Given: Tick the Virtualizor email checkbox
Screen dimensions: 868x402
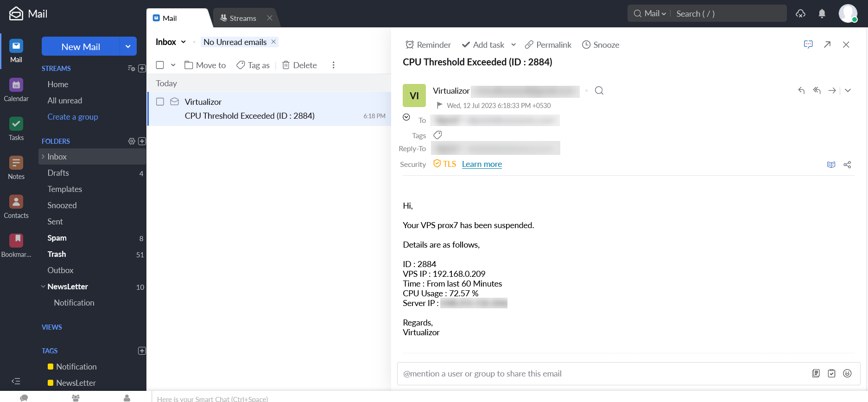Looking at the screenshot, I should pos(160,102).
